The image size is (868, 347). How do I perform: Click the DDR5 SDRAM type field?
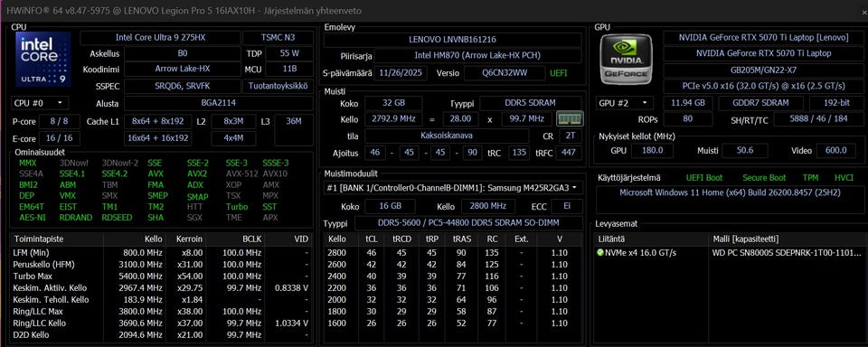point(531,103)
